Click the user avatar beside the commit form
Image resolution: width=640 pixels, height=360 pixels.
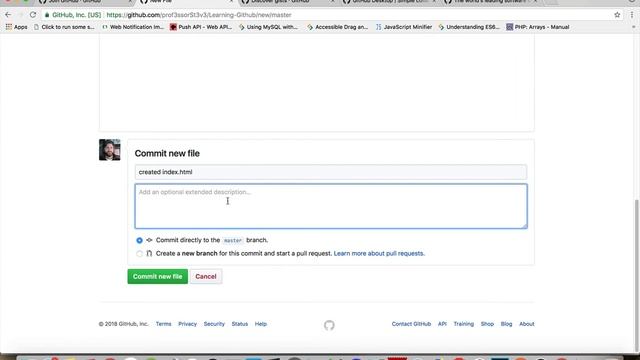[x=110, y=150]
